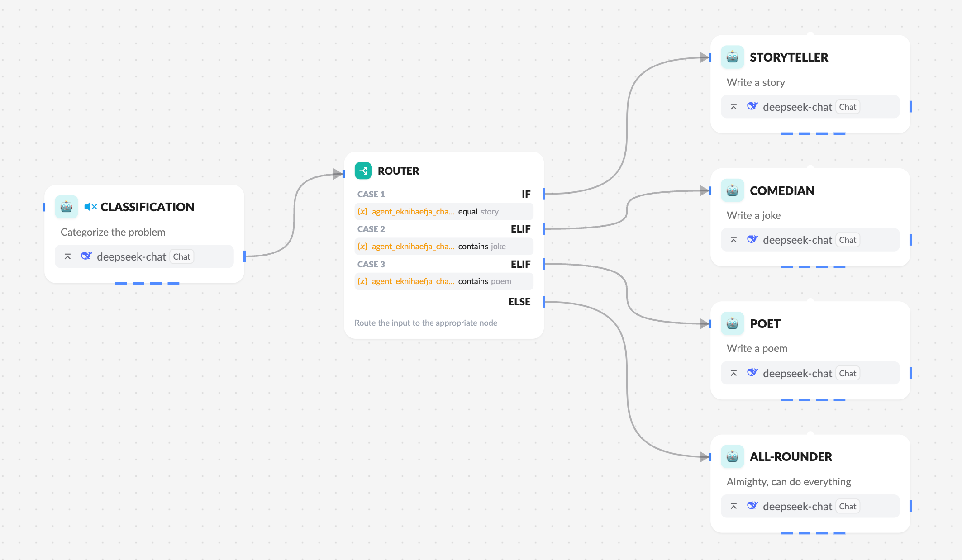Screen dimensions: 962x560
Task: Open the deepseek-chat model selector on Comedian
Action: [797, 240]
